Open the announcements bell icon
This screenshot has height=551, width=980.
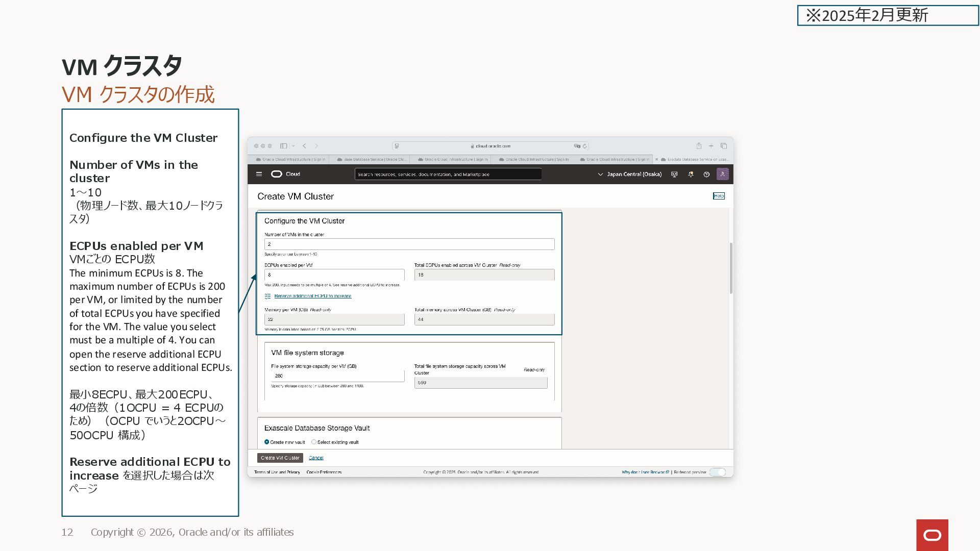click(x=691, y=174)
